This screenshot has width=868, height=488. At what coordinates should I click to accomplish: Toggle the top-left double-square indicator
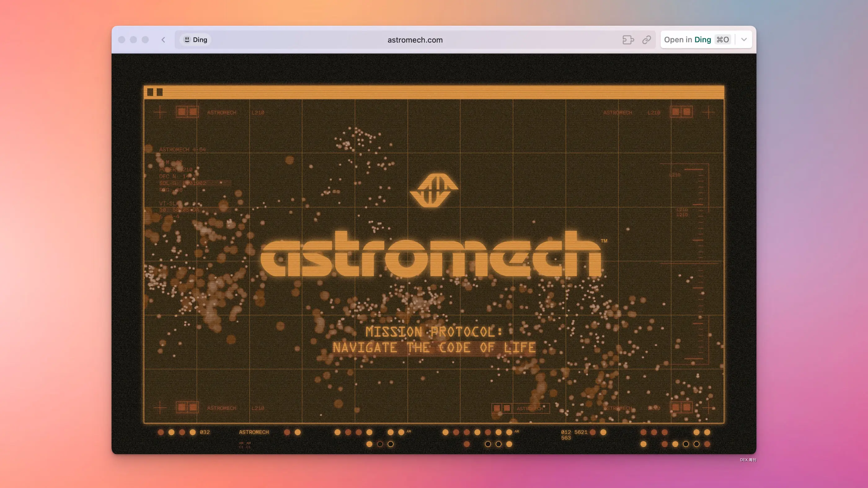(x=187, y=112)
